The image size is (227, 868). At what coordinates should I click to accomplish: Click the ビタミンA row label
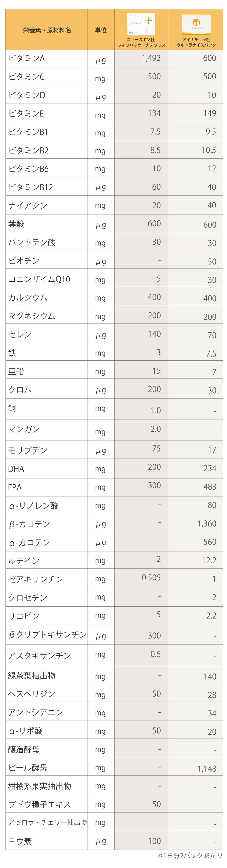point(27,59)
